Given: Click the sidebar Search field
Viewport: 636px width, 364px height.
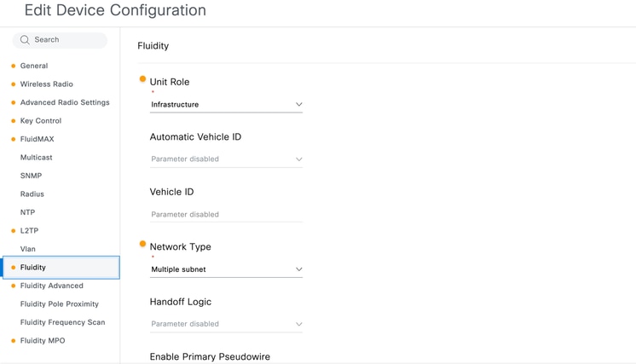Looking at the screenshot, I should click(60, 40).
